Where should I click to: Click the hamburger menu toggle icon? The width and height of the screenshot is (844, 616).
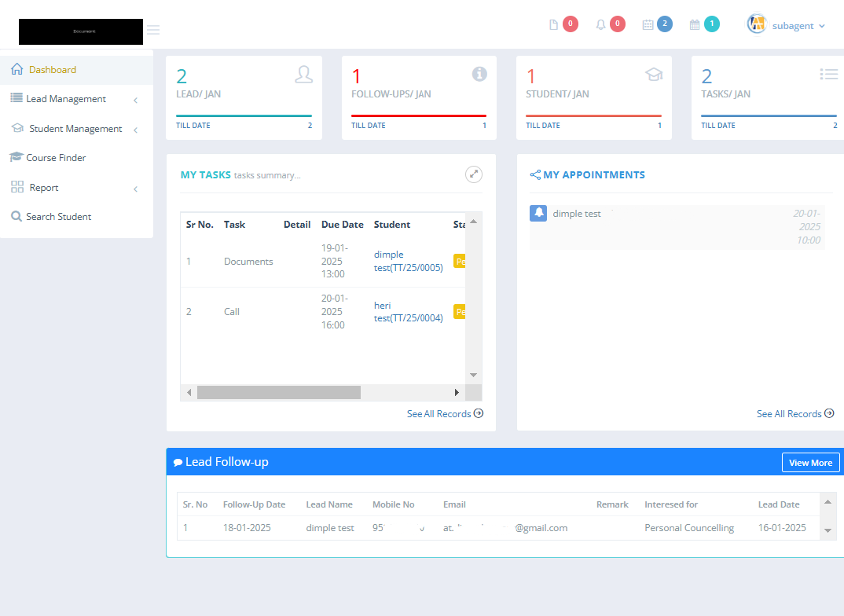pos(153,30)
